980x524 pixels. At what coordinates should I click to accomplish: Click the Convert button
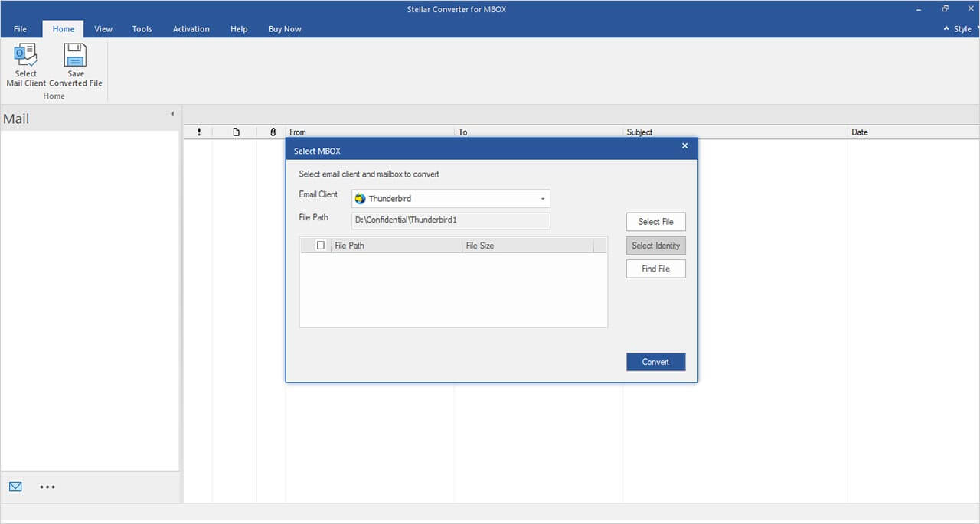[x=655, y=362]
